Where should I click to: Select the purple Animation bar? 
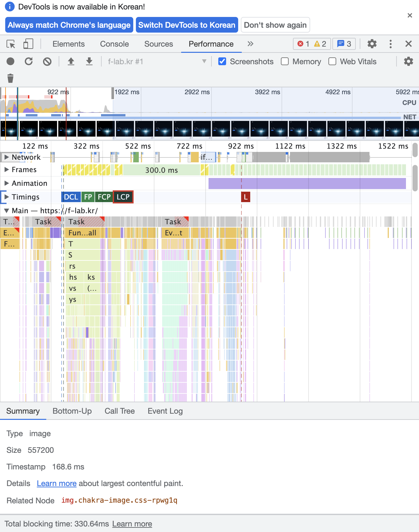(x=307, y=183)
